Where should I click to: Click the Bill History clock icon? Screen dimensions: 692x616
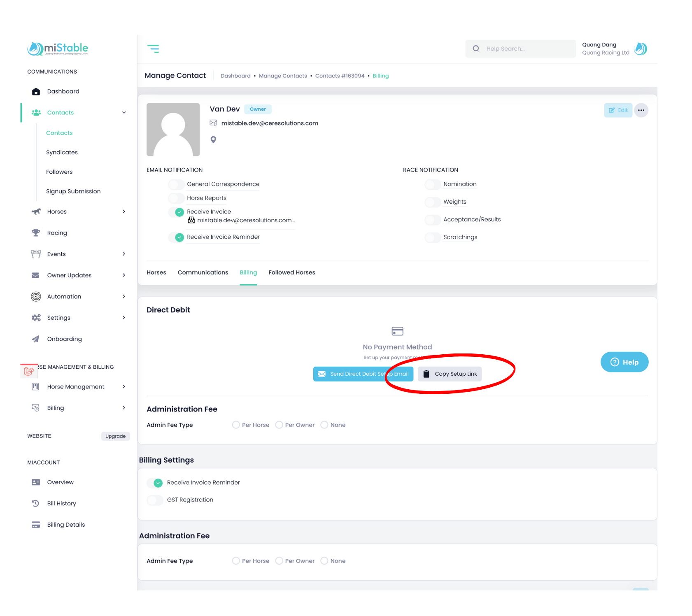click(x=36, y=503)
